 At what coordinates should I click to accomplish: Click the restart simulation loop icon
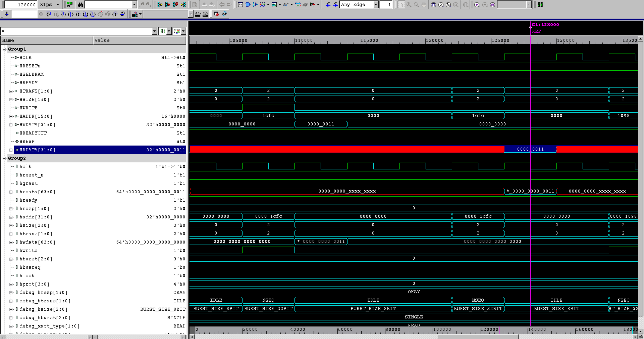click(123, 14)
